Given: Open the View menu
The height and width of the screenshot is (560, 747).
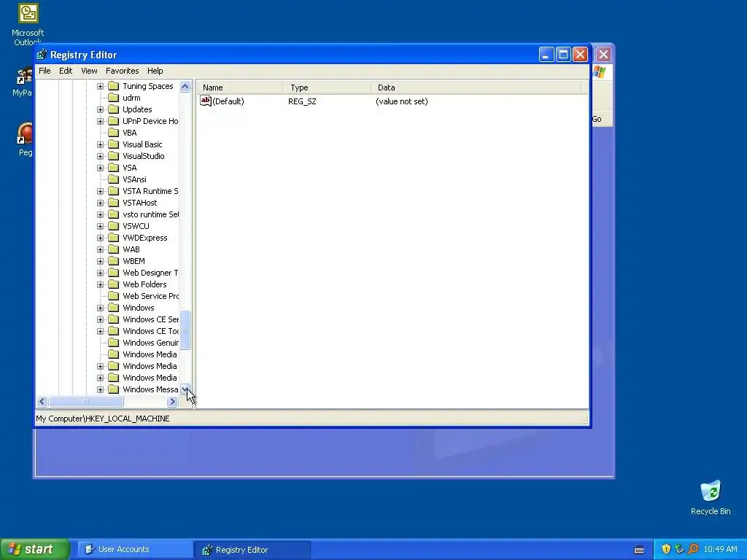Looking at the screenshot, I should [x=89, y=71].
